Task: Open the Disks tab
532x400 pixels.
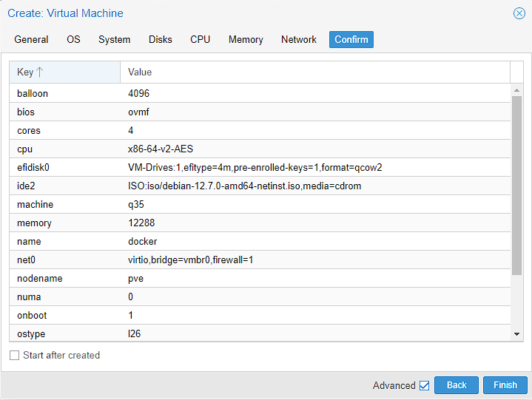Action: 160,40
